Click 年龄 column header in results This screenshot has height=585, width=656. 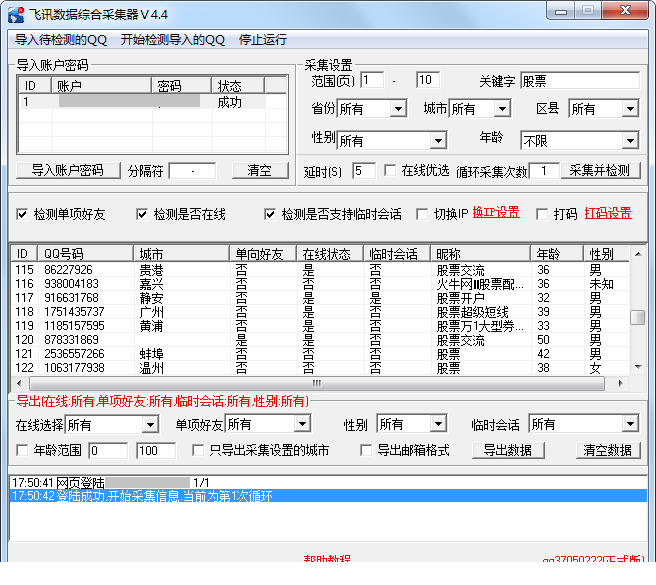click(x=557, y=254)
